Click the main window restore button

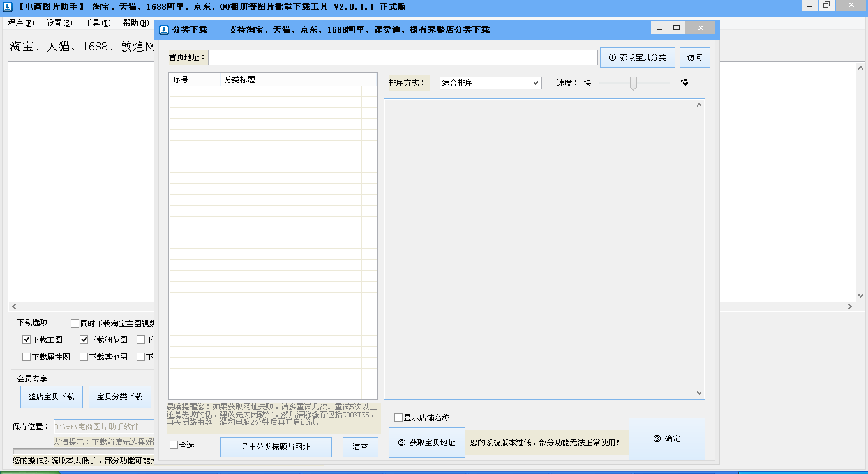coord(827,5)
